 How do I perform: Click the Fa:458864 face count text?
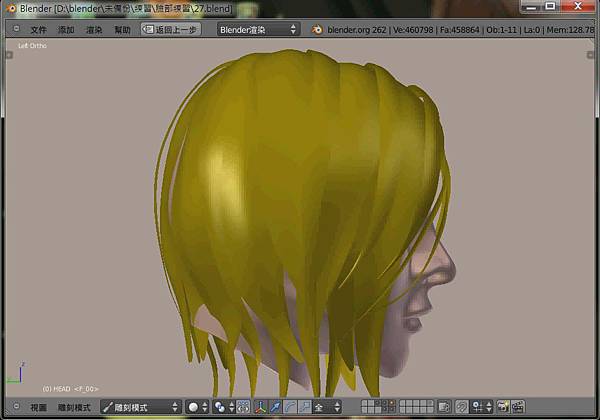pyautogui.click(x=459, y=29)
